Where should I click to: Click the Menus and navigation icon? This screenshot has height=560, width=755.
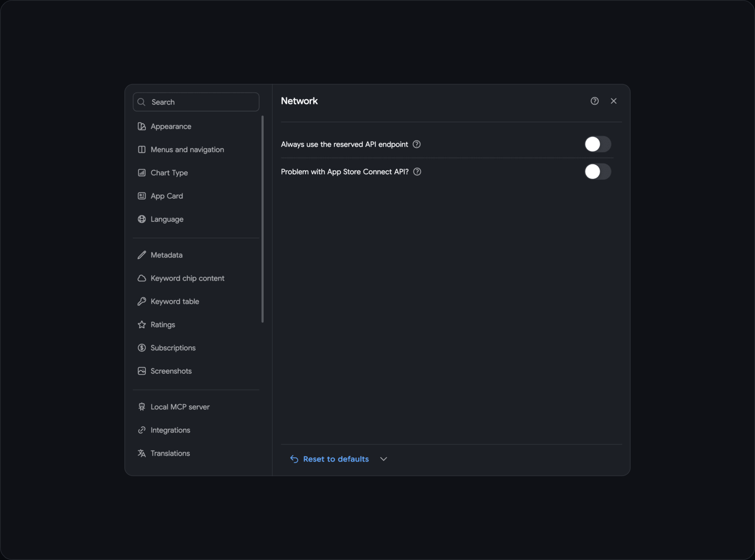142,149
